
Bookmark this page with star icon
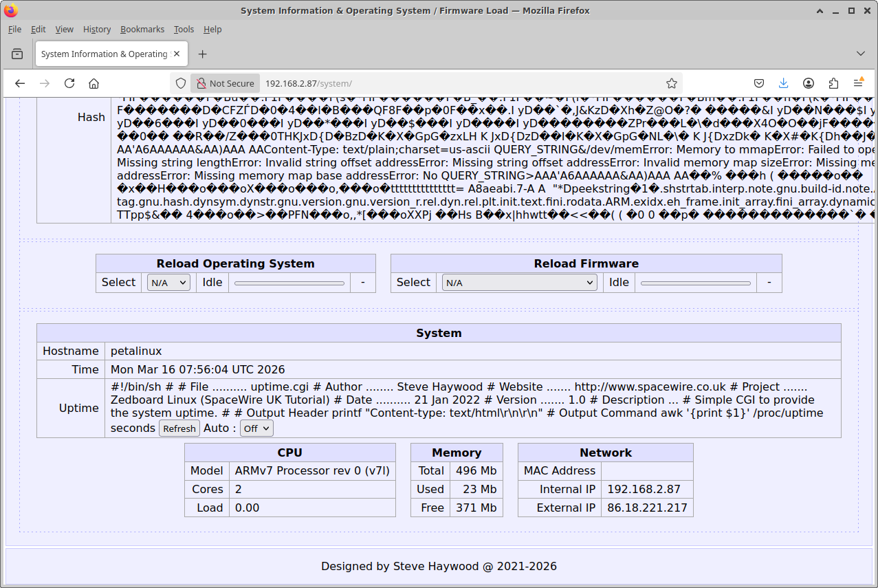click(x=671, y=83)
